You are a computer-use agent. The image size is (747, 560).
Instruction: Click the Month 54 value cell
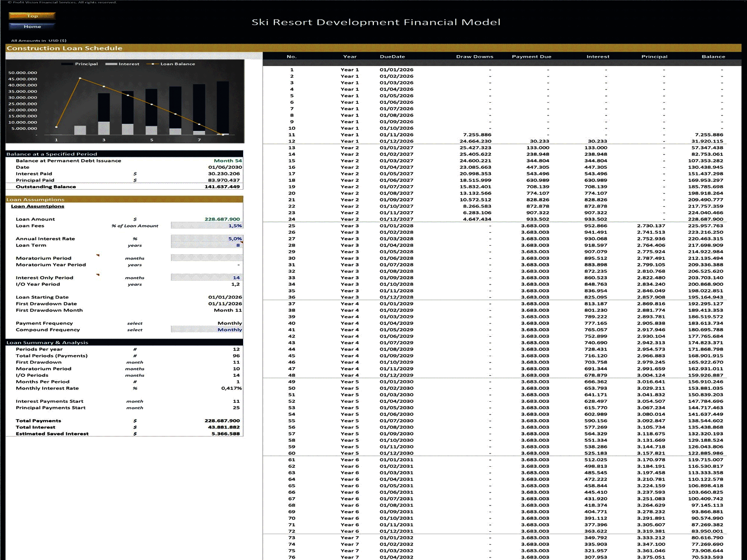[x=228, y=161]
